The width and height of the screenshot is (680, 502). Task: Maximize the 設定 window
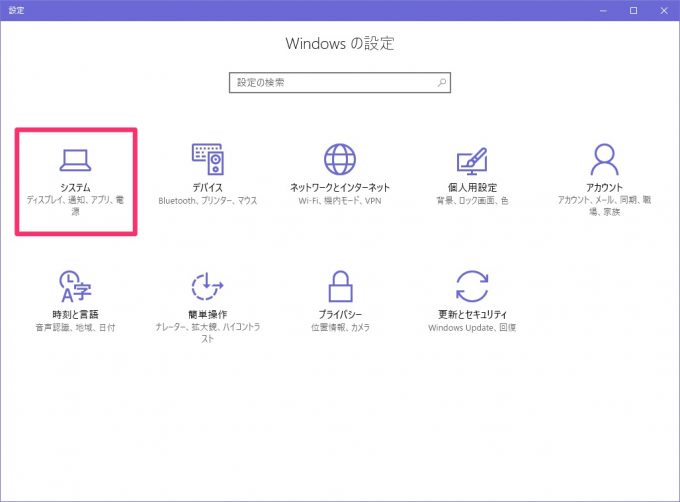click(x=634, y=10)
